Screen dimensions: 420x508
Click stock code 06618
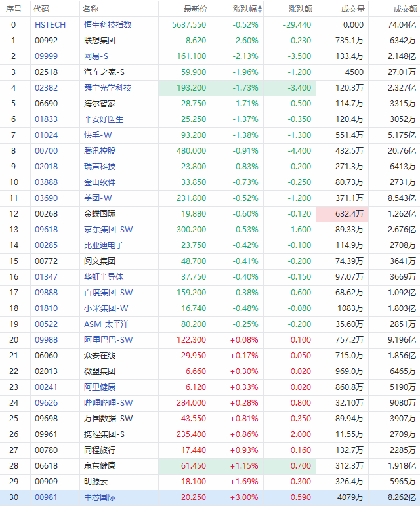(x=47, y=466)
